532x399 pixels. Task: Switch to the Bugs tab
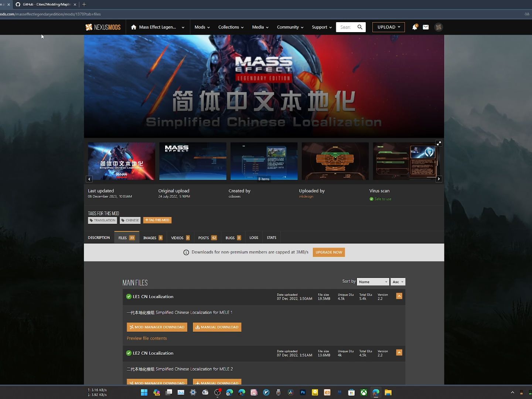pos(233,238)
